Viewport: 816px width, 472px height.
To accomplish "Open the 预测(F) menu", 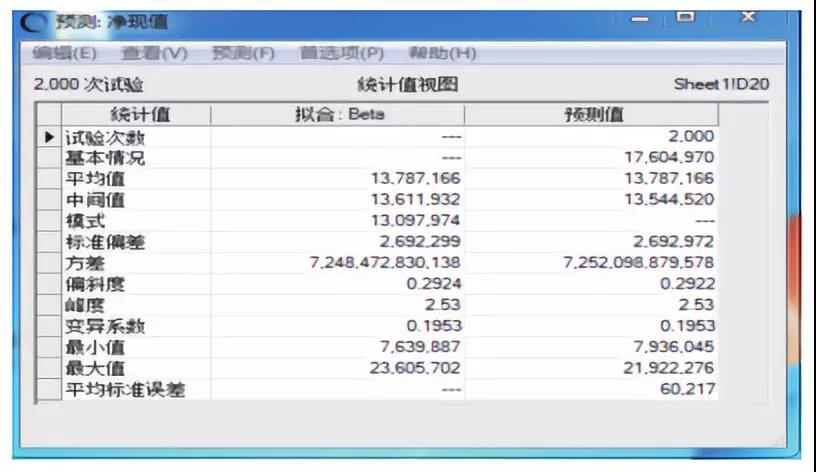I will 243,53.
